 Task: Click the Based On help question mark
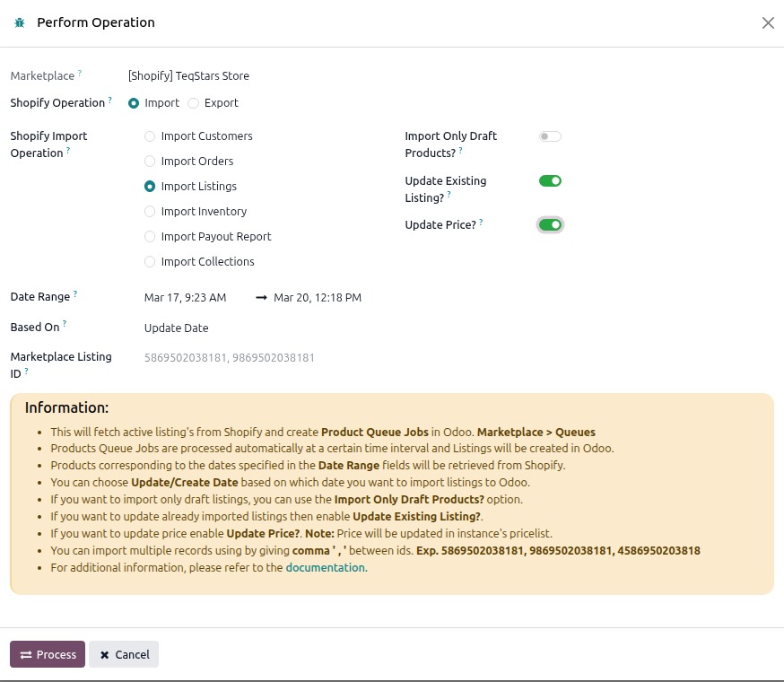coord(65,324)
